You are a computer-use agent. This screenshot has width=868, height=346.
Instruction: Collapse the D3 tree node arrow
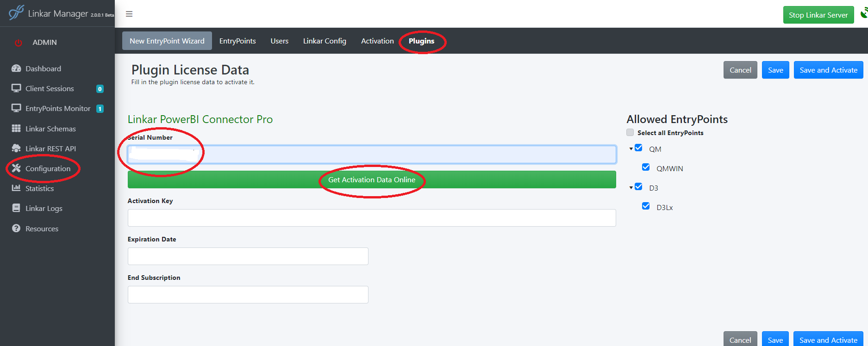pos(631,188)
